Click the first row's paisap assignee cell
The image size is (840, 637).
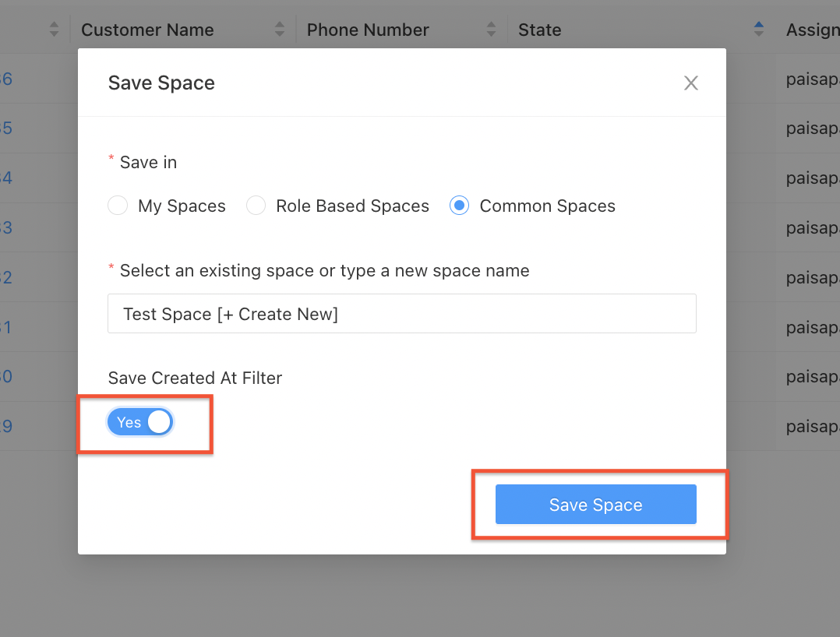point(812,79)
